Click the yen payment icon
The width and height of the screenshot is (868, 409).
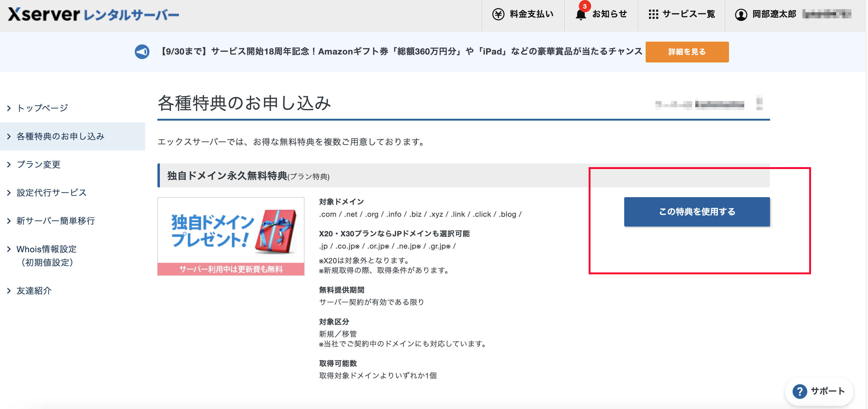click(498, 14)
